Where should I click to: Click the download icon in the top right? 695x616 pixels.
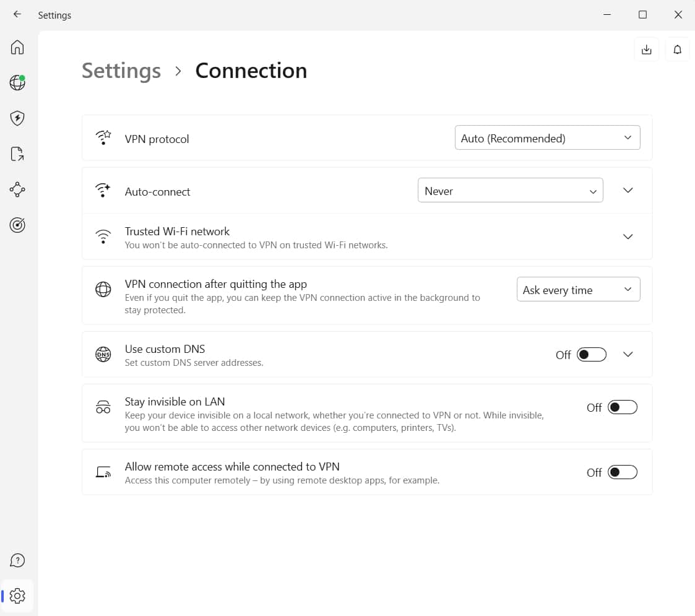coord(646,50)
